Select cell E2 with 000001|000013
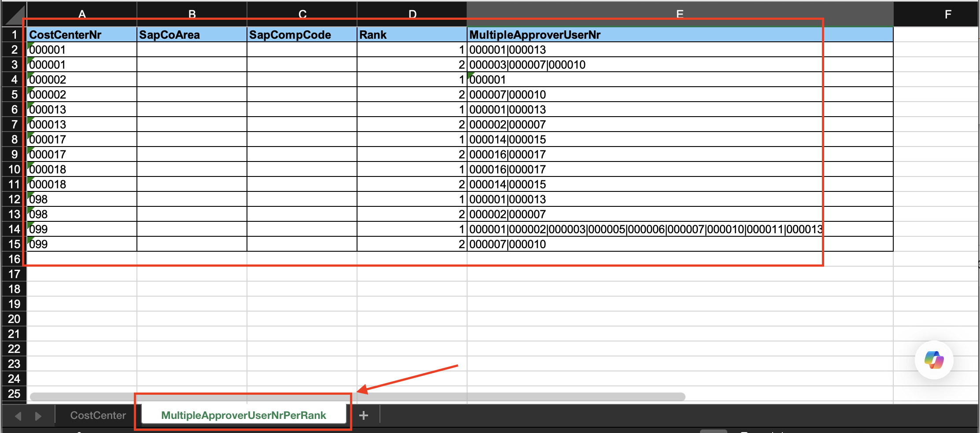This screenshot has width=980, height=433. coord(680,50)
